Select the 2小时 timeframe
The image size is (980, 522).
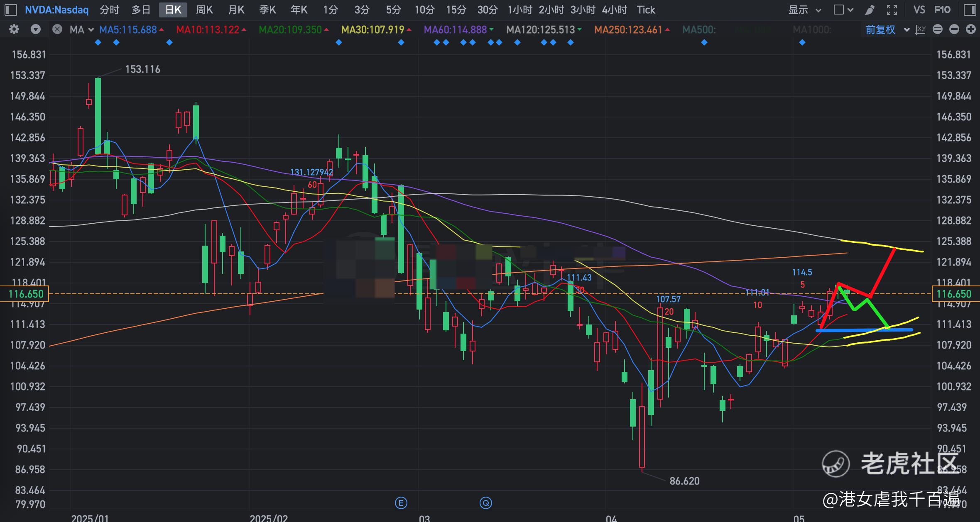(x=551, y=10)
